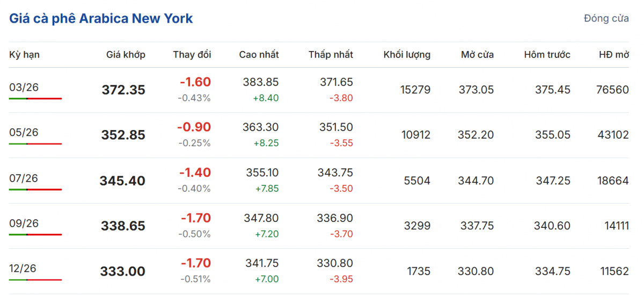Click the 76560 open interest value
This screenshot has width=644, height=295.
612,90
